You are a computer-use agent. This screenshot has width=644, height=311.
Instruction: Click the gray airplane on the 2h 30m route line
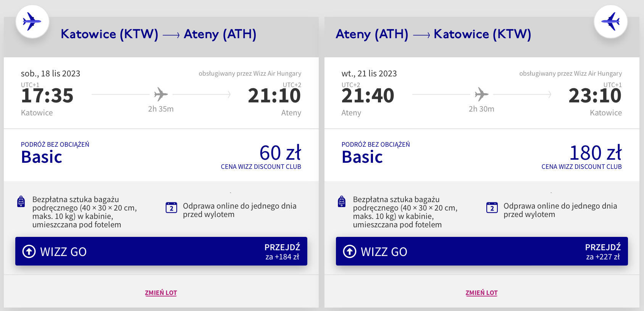pyautogui.click(x=481, y=94)
